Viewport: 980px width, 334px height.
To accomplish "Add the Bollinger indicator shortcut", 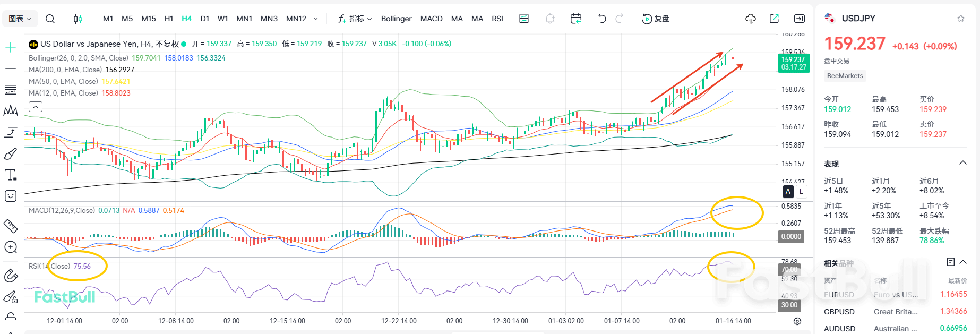I will click(396, 19).
